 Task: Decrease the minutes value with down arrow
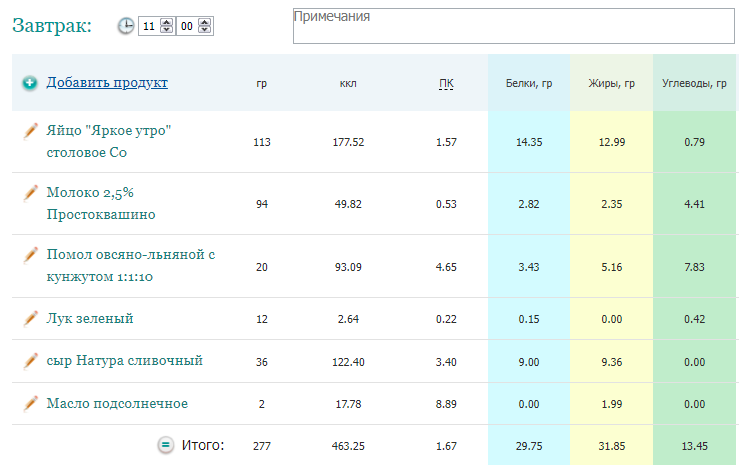tap(205, 30)
